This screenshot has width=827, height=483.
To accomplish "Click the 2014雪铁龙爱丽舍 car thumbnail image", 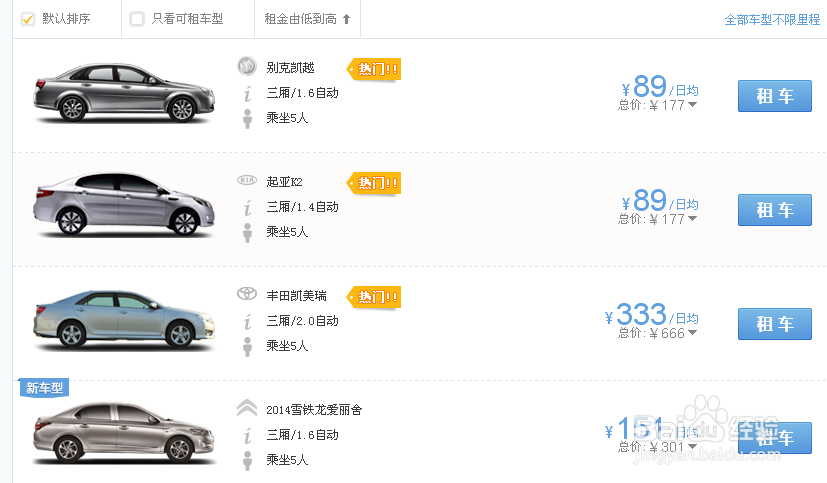I will [124, 433].
